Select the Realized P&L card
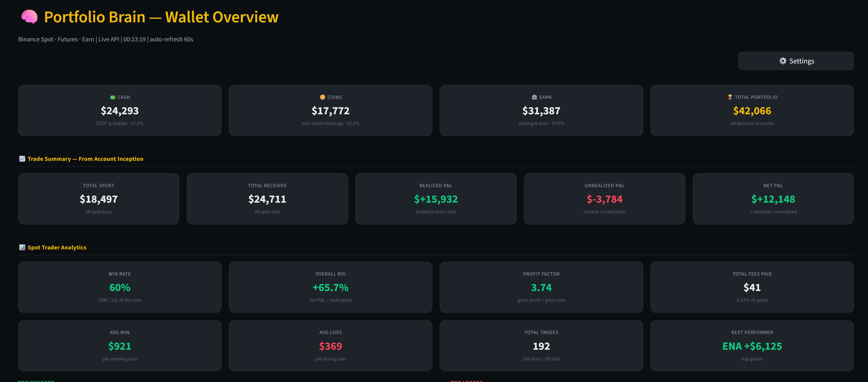Image resolution: width=868 pixels, height=382 pixels. [x=435, y=199]
